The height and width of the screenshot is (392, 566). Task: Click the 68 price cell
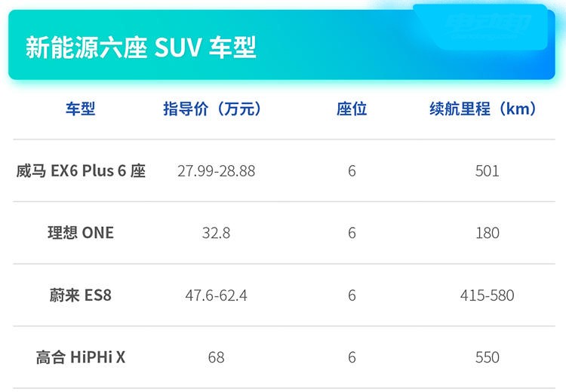tap(216, 357)
